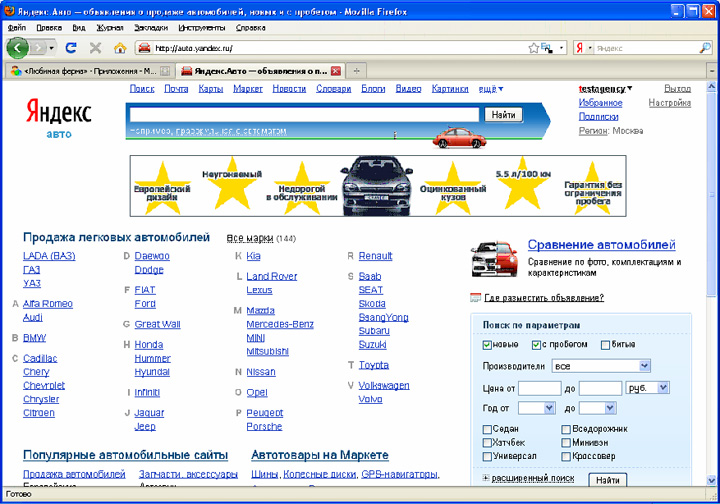
Task: Click the "Alfa Romeo" brand link
Action: 47,303
